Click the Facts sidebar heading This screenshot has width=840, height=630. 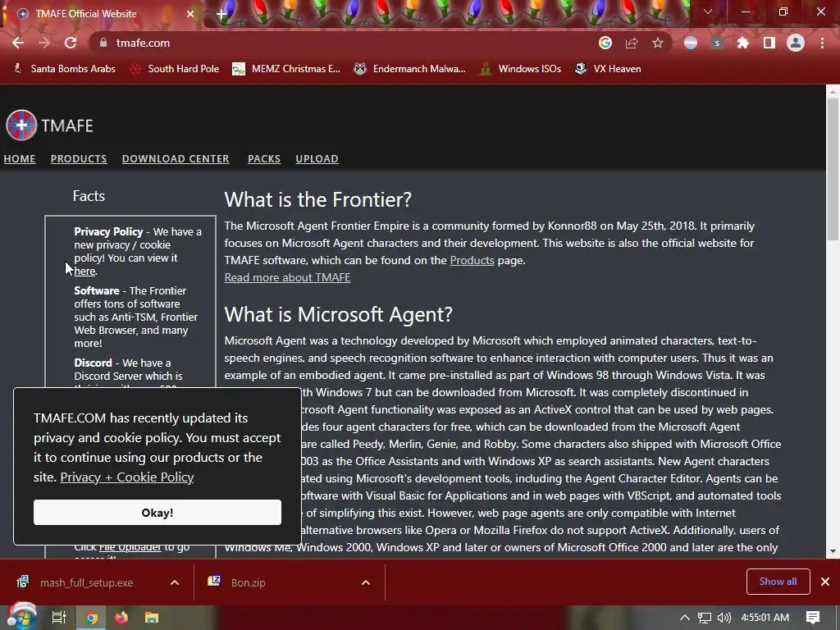pyautogui.click(x=89, y=196)
